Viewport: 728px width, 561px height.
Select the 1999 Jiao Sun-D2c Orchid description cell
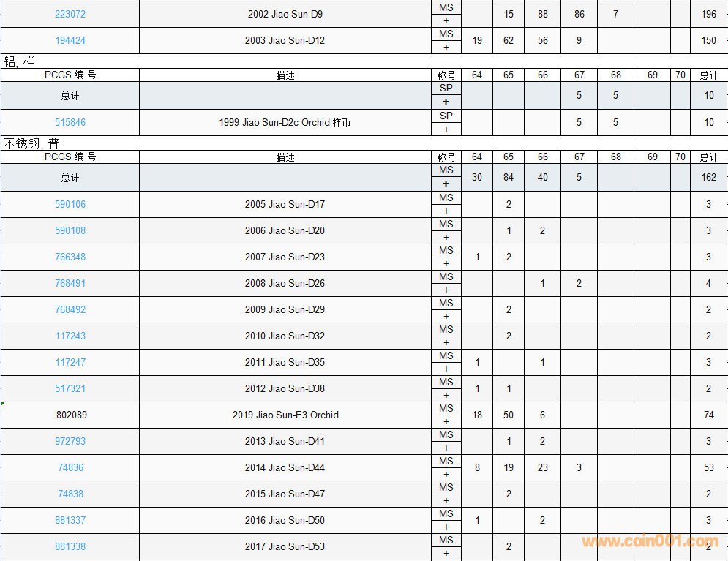(285, 122)
